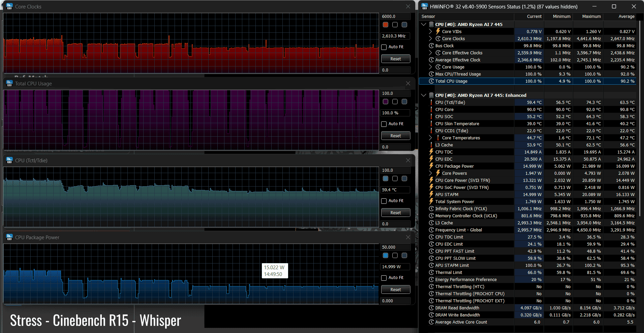The image size is (644, 333).
Task: Expand the Core Usage row
Action: point(430,67)
